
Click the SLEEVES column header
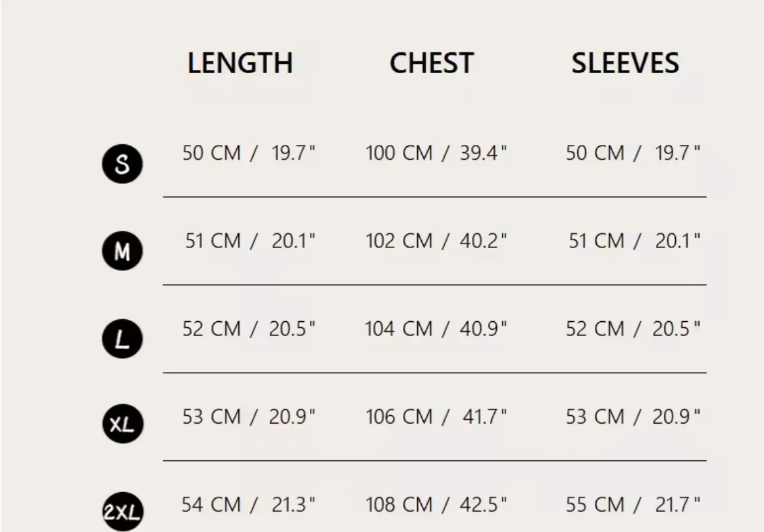625,63
